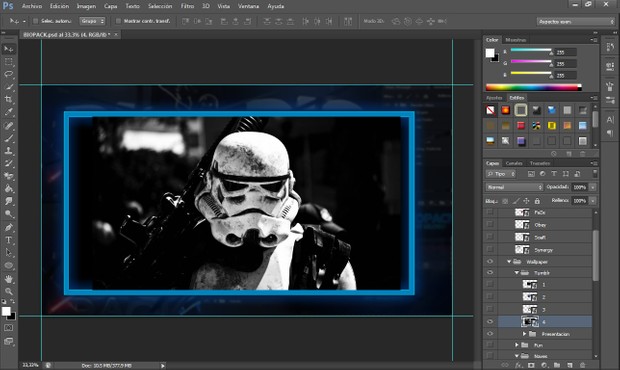Click the color spectrum ramp
This screenshot has width=620, height=370.
(x=533, y=87)
